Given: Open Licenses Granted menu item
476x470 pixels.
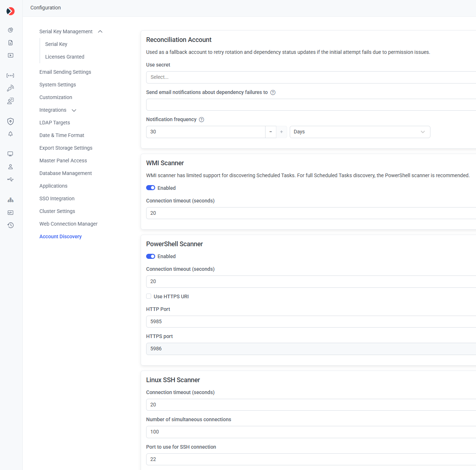Looking at the screenshot, I should (65, 57).
